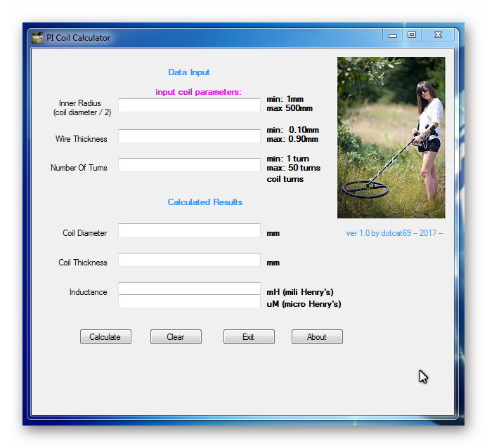This screenshot has height=448, width=487.
Task: Click the 'uM (micro Henry's)' unit label
Action: tap(304, 304)
